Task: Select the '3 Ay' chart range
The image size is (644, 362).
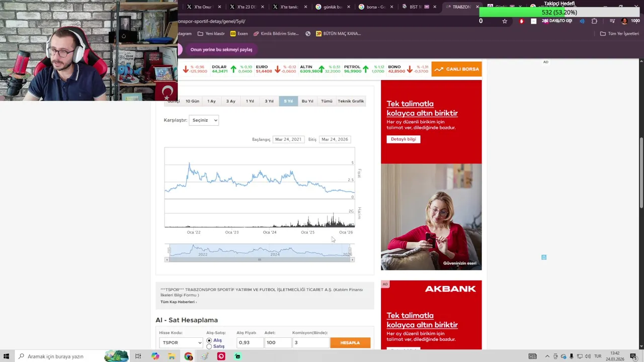Action: pos(230,101)
